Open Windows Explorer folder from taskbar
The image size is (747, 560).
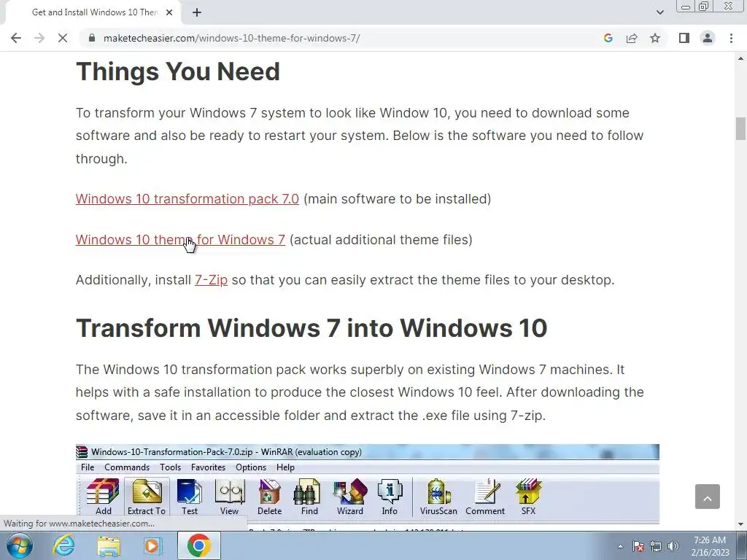tap(109, 545)
